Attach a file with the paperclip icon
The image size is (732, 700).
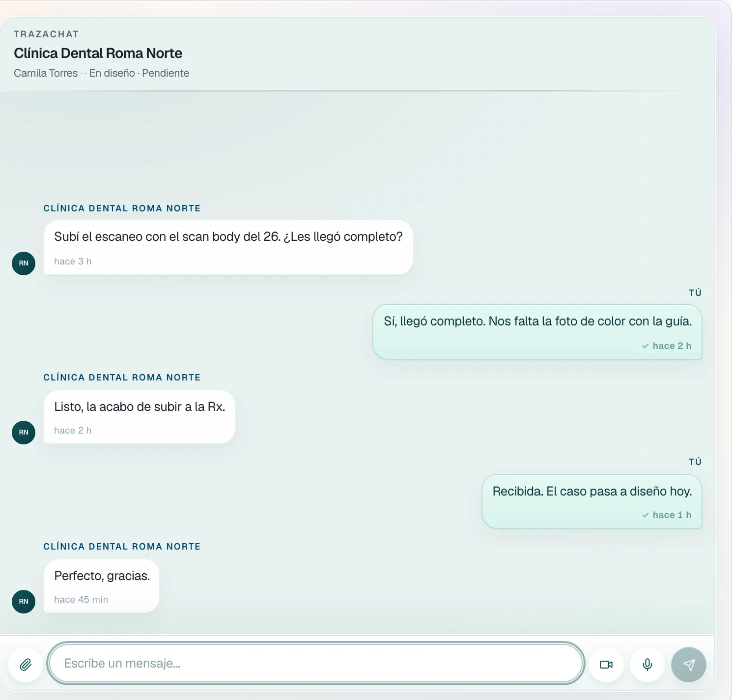[x=26, y=665]
